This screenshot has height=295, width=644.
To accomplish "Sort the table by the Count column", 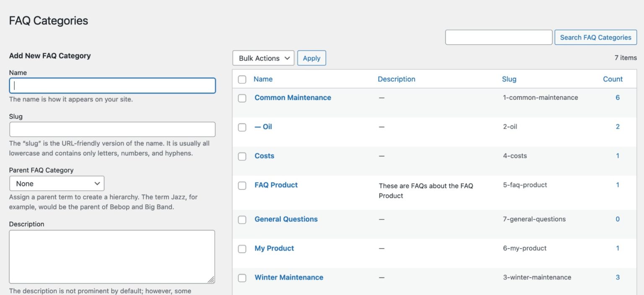I will 613,79.
